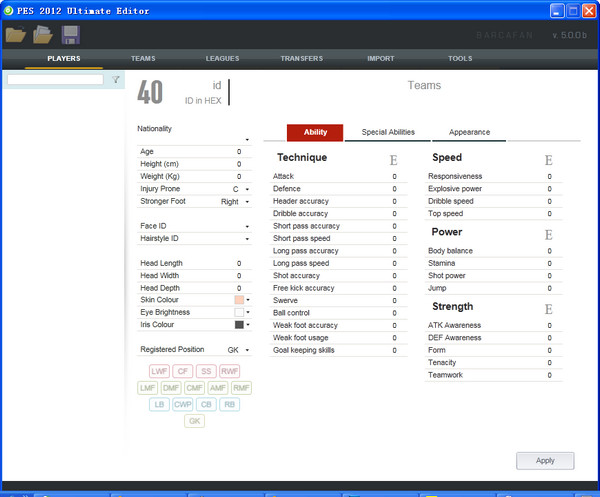The image size is (600, 497).
Task: Click the Head Length value
Action: [x=239, y=263]
